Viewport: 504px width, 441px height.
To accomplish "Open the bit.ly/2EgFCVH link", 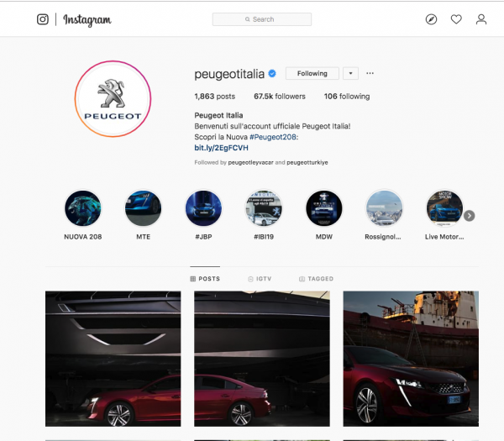I will coord(221,148).
